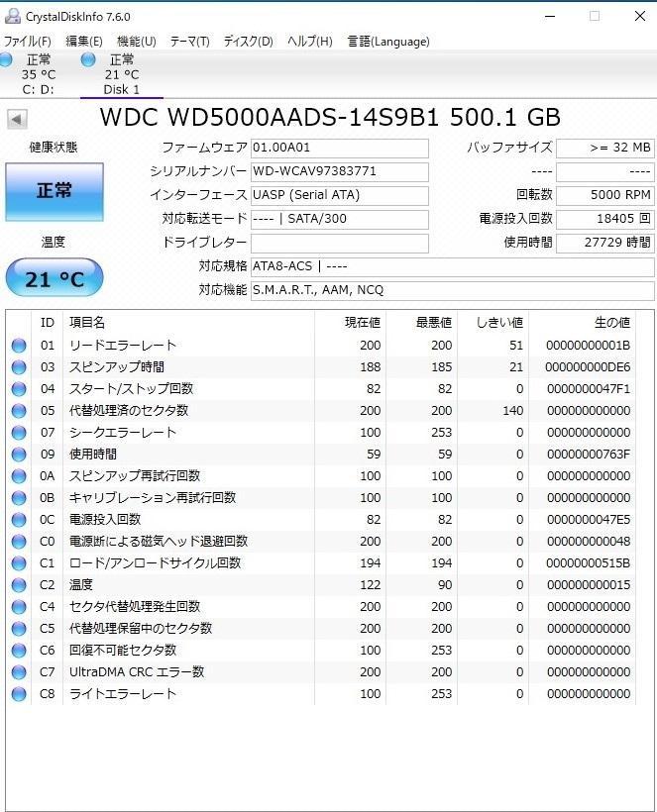Select the C: D: disk tab
657x812 pixels.
coord(38,74)
